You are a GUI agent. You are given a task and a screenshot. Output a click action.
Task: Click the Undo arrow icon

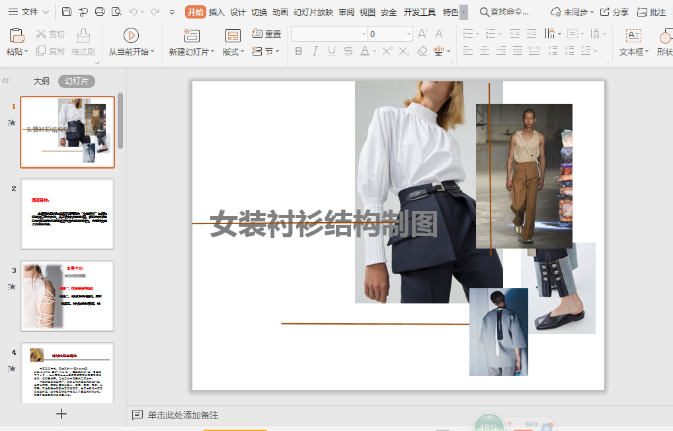click(133, 12)
